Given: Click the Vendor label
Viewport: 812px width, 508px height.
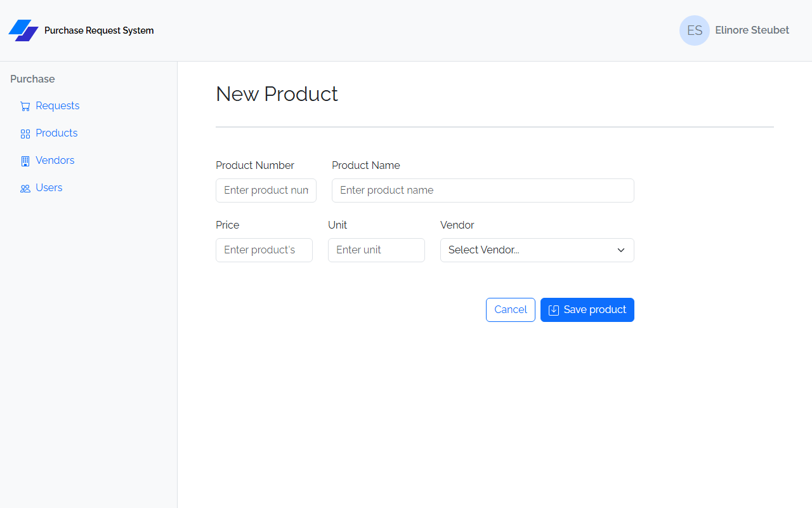Looking at the screenshot, I should 457,225.
